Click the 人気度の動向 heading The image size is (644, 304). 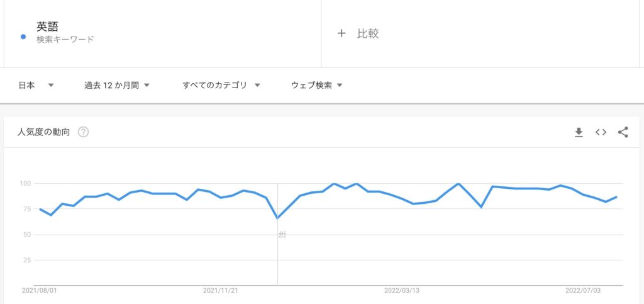(43, 132)
